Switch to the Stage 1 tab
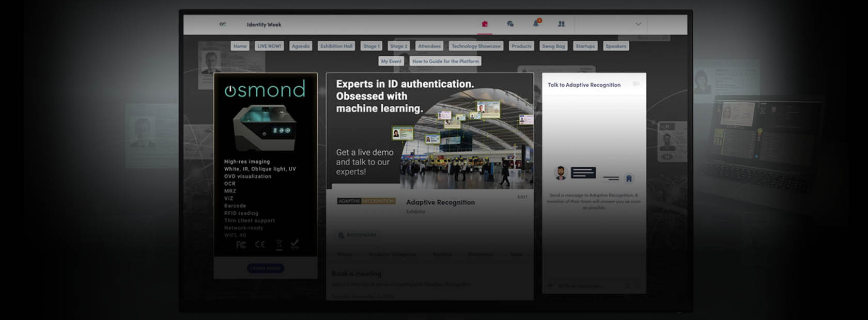 (x=371, y=46)
